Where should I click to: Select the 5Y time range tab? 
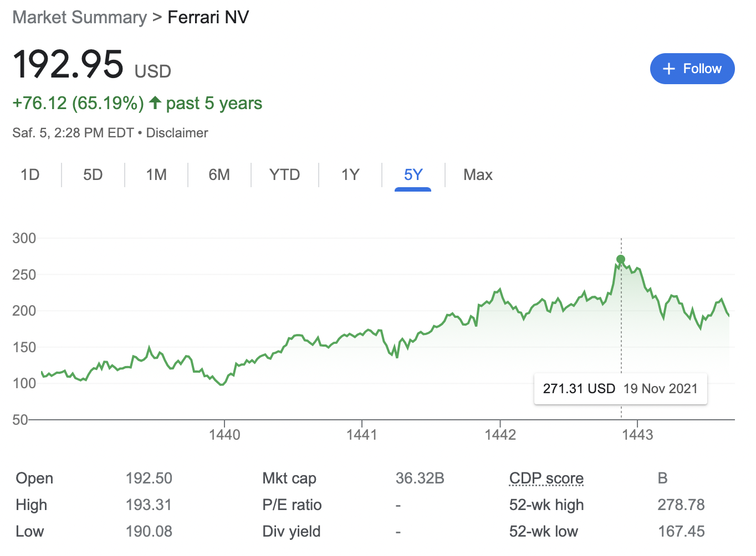(x=413, y=175)
